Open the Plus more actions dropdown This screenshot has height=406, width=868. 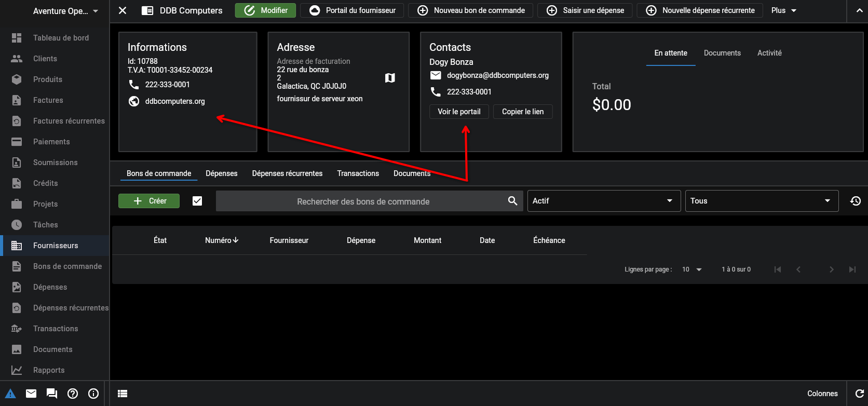point(783,10)
